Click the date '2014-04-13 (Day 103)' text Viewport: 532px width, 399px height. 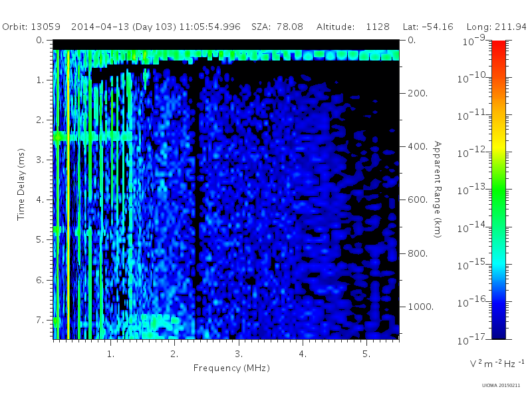[x=124, y=27]
